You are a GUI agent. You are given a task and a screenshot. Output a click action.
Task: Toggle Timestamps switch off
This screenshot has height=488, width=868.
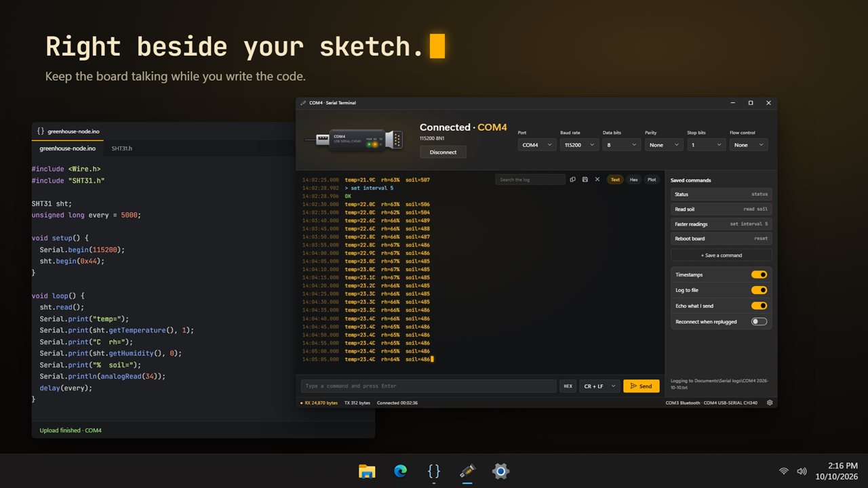tap(759, 274)
